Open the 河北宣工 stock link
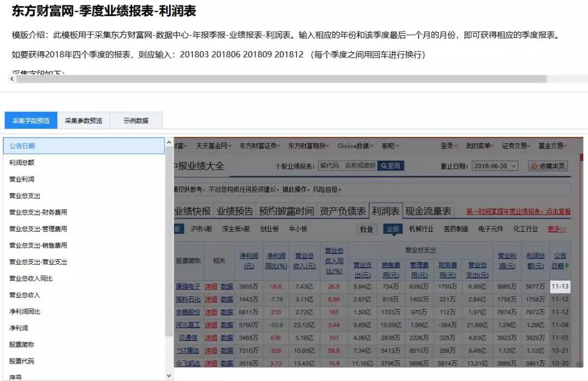Image resolution: width=588 pixels, height=381 pixels. click(188, 325)
